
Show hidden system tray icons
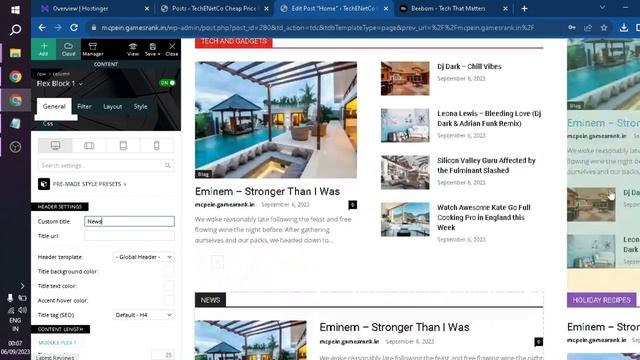click(22, 286)
